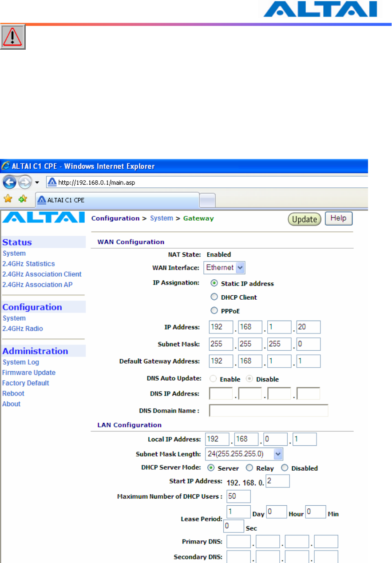Click the browser Forward arrow button
Image resolution: width=392 pixels, height=563 pixels.
(25, 182)
